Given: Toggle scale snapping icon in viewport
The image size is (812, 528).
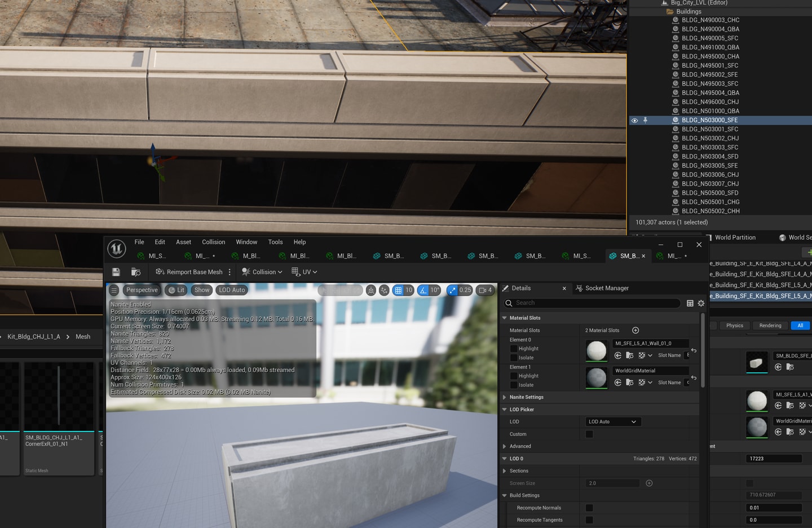Looking at the screenshot, I should pos(452,290).
